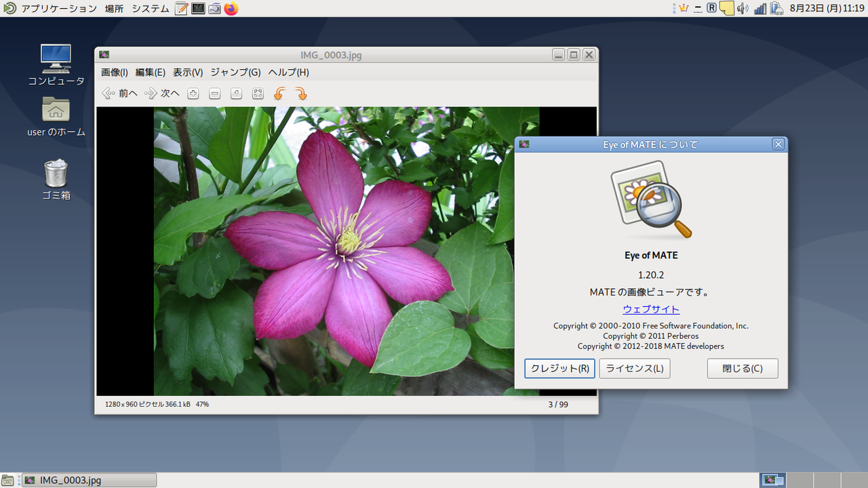Click the 閉じる(C) button
Screen dimensions: 868x488
tap(743, 369)
